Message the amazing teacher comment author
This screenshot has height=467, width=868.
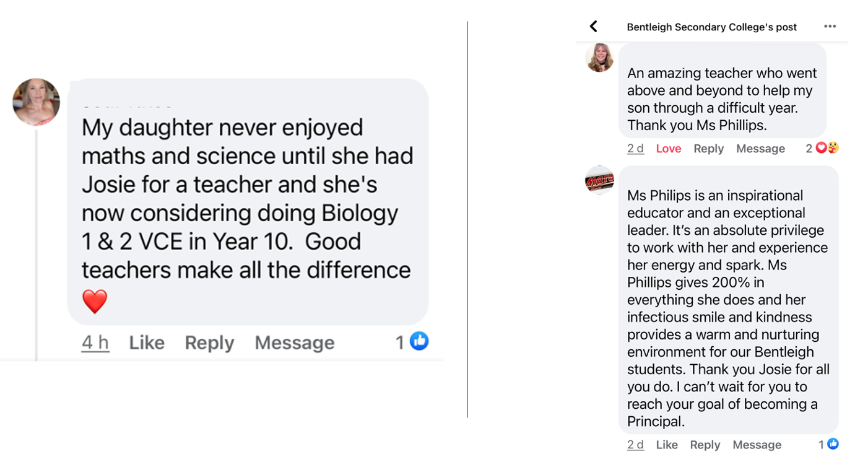pos(760,149)
